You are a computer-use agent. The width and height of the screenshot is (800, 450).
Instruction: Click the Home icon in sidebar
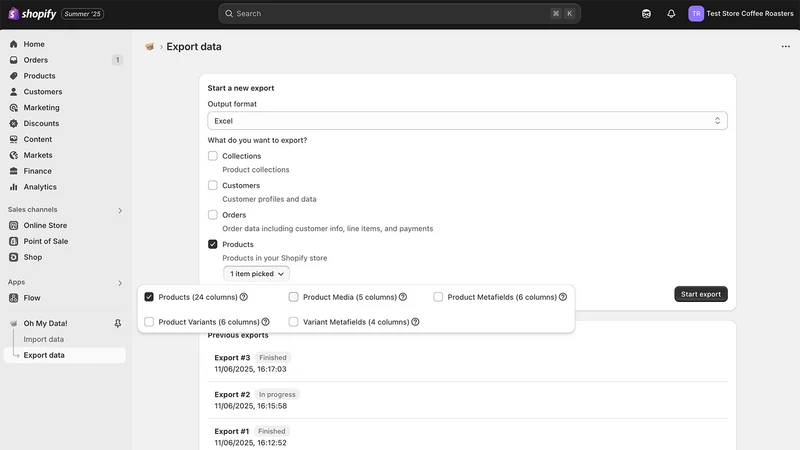(x=14, y=44)
